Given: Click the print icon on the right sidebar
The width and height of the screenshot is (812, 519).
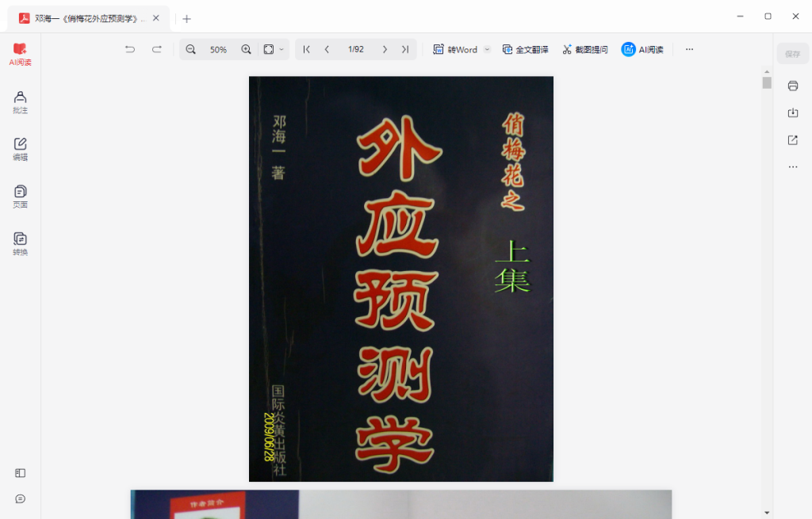Looking at the screenshot, I should (x=792, y=86).
